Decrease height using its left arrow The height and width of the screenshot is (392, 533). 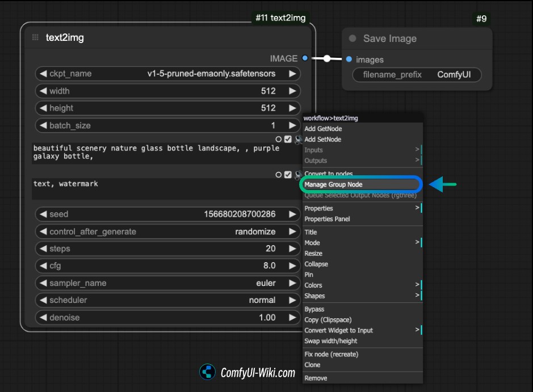point(43,108)
